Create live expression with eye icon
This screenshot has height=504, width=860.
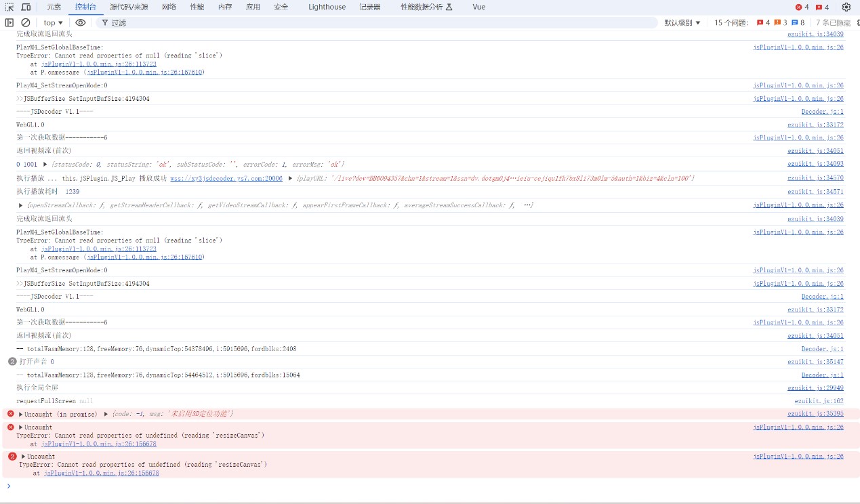tap(81, 22)
